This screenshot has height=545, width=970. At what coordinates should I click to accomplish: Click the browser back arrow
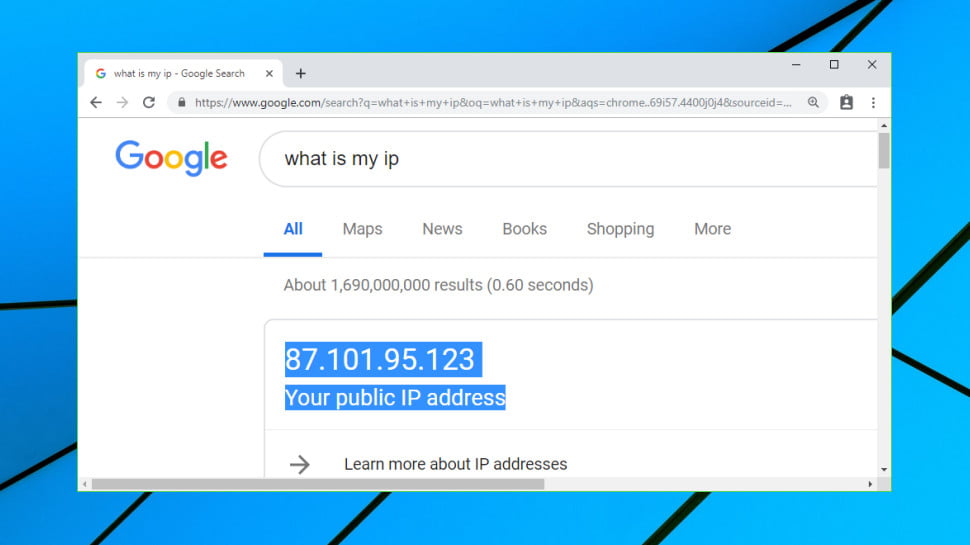[96, 102]
